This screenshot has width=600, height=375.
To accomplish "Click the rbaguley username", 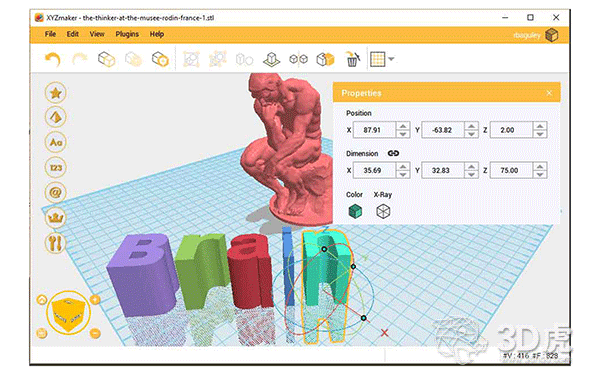I will pos(527,35).
